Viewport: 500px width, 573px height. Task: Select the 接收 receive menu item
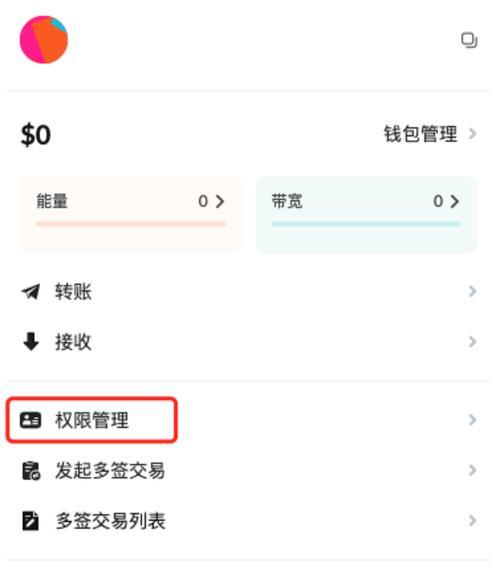point(250,342)
